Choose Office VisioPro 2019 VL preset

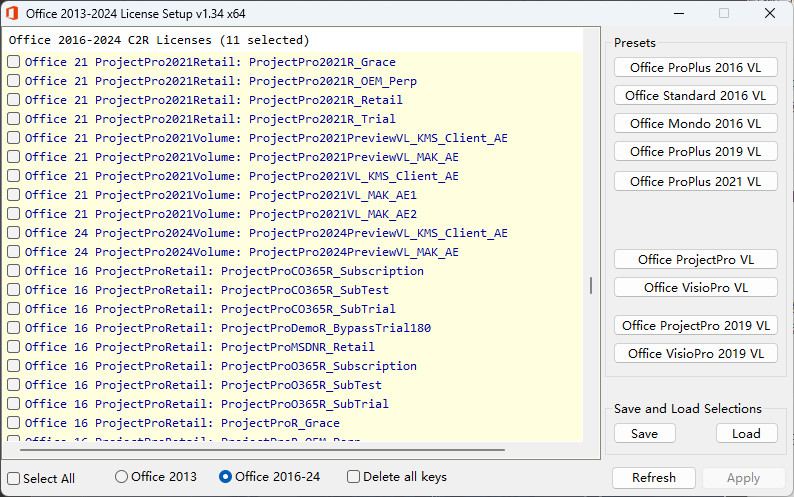tap(695, 353)
